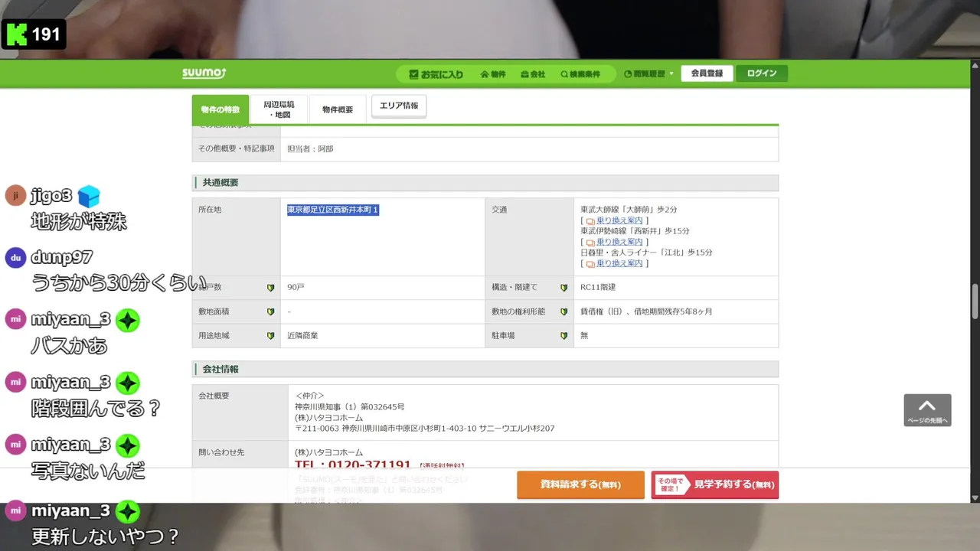Click 乗り換え案内 link under 西新井 歩15分

tap(619, 242)
